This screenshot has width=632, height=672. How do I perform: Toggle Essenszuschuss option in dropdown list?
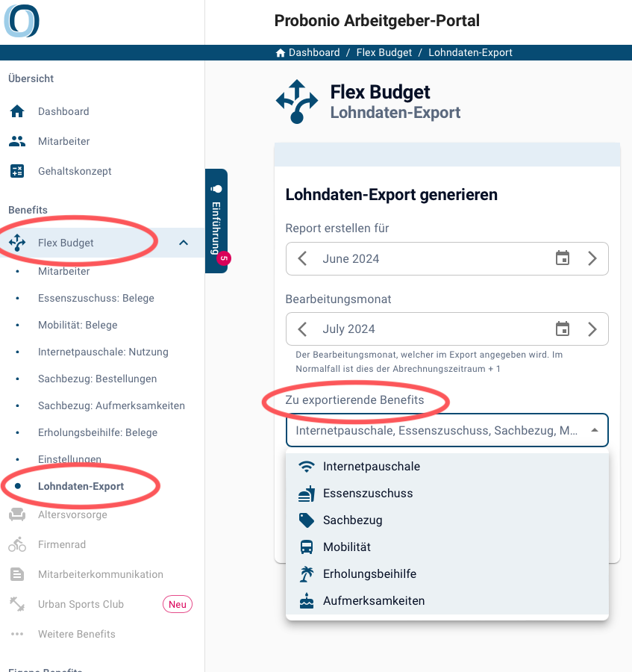447,494
